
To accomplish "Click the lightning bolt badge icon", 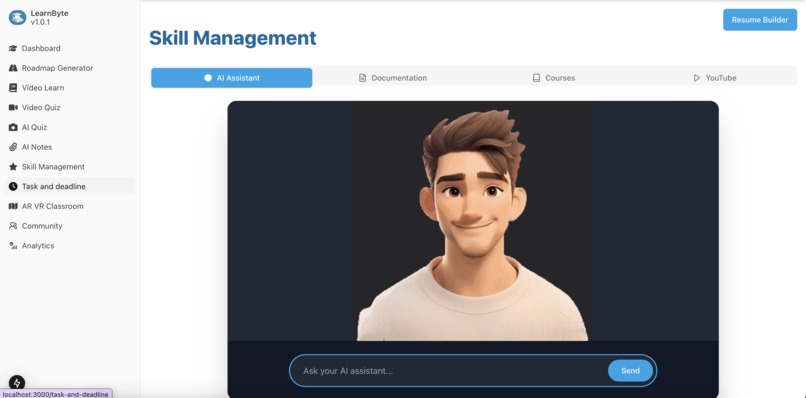I will [17, 383].
